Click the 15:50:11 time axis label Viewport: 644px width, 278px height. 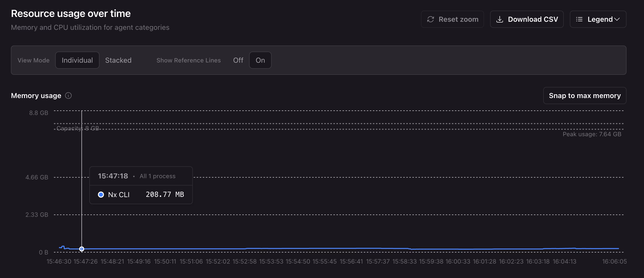(x=165, y=262)
